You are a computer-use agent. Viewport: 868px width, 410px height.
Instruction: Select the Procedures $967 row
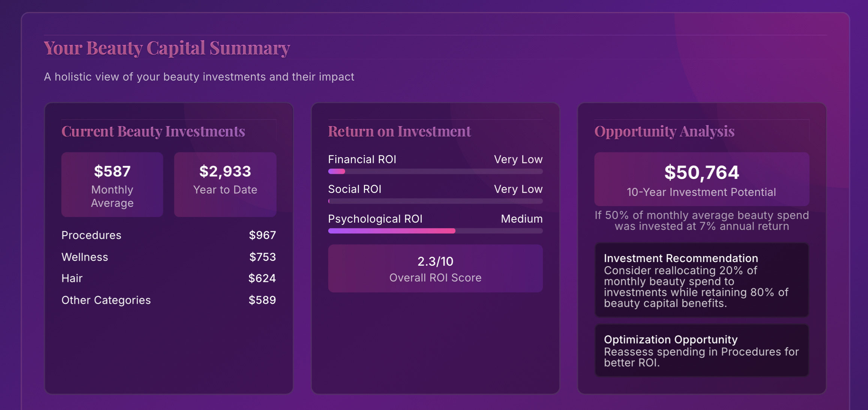pos(168,235)
